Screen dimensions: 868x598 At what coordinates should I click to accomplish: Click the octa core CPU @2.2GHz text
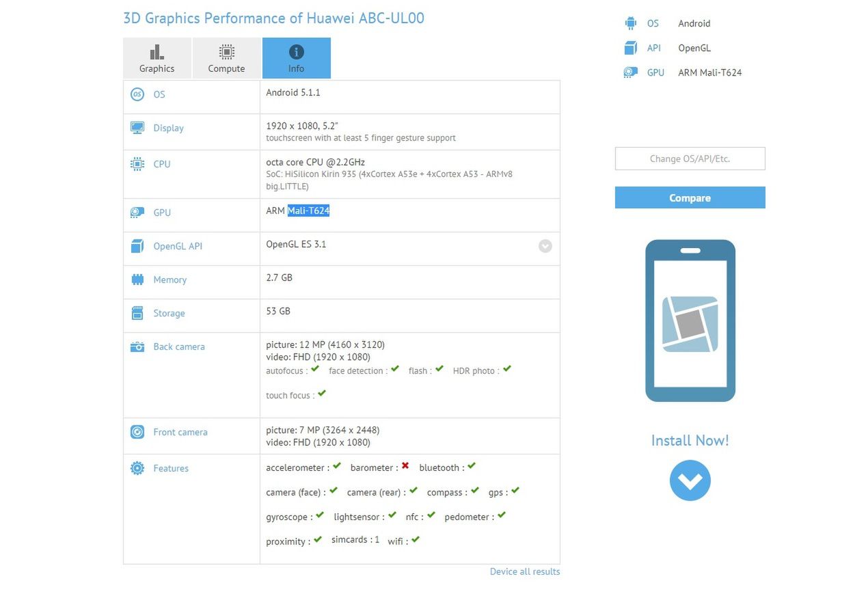(316, 162)
